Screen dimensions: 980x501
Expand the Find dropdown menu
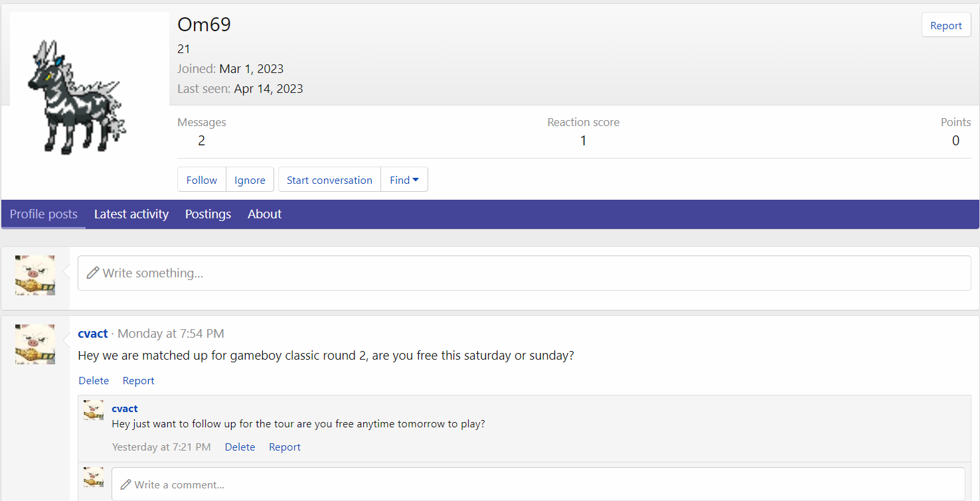click(x=404, y=180)
